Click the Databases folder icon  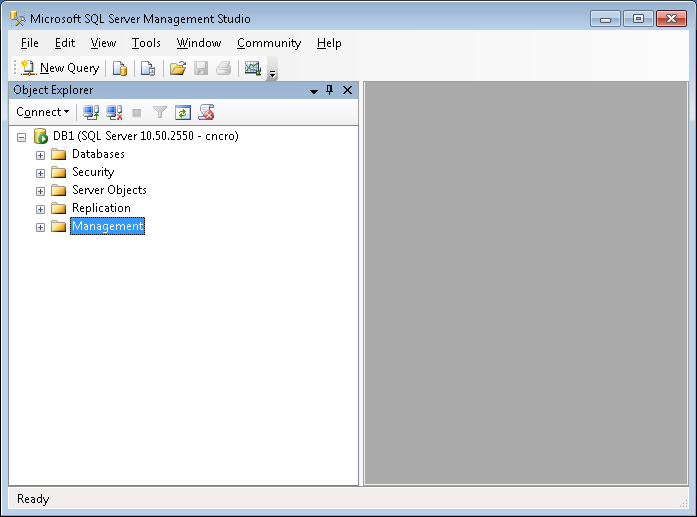59,154
